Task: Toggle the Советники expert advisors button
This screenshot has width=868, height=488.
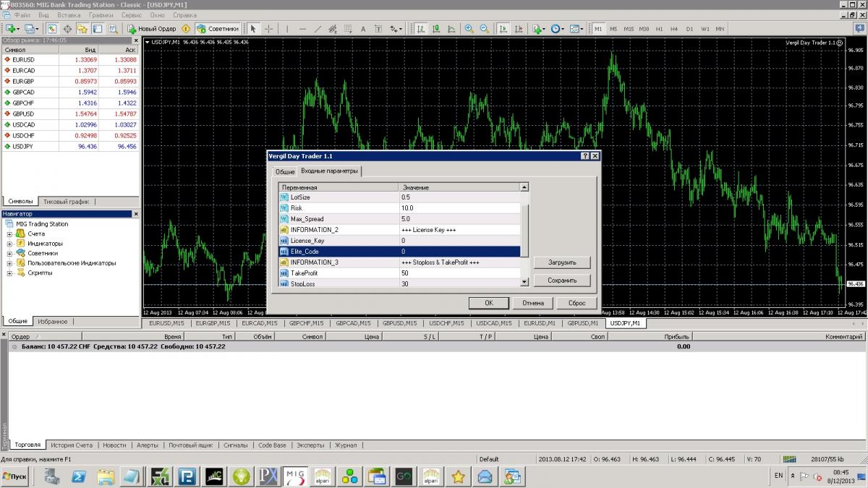Action: pos(218,29)
